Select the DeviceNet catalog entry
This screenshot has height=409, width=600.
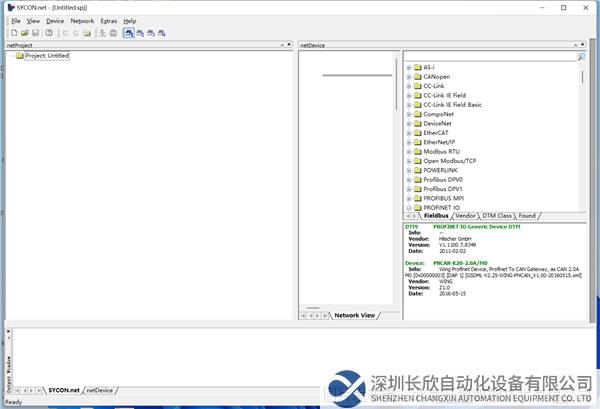click(440, 123)
